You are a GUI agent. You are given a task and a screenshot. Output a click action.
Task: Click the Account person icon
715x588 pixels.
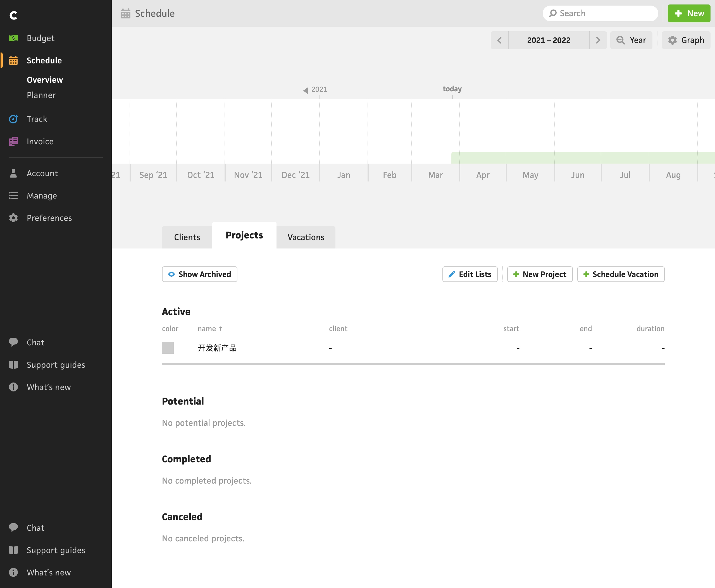[13, 173]
